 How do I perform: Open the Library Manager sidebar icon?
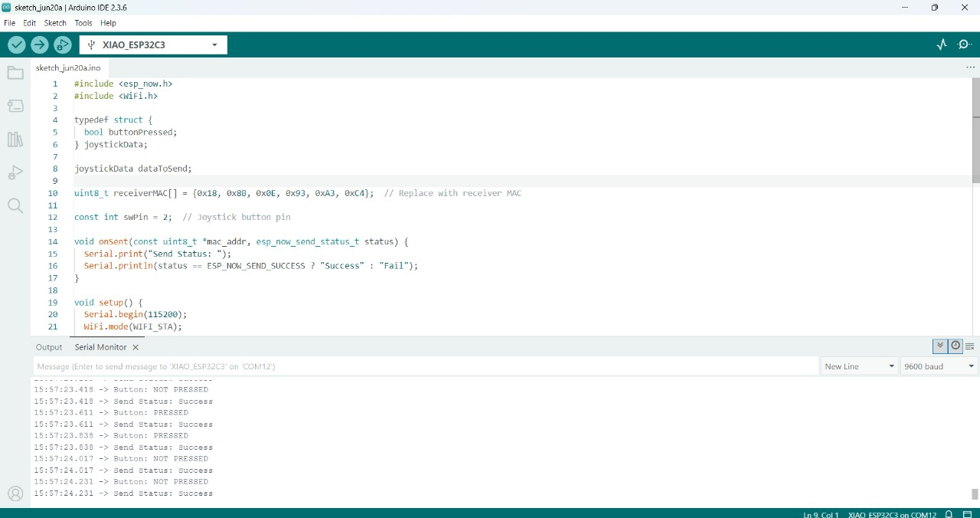coord(15,139)
